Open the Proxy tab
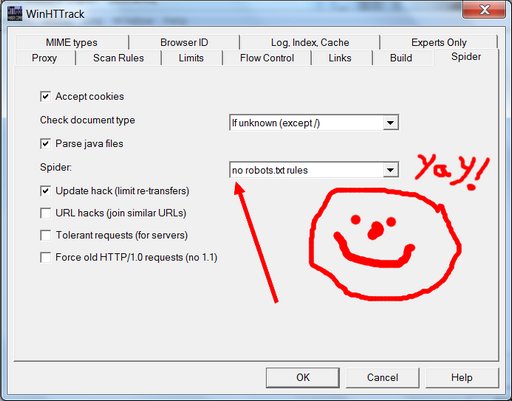This screenshot has height=401, width=512. click(x=44, y=58)
